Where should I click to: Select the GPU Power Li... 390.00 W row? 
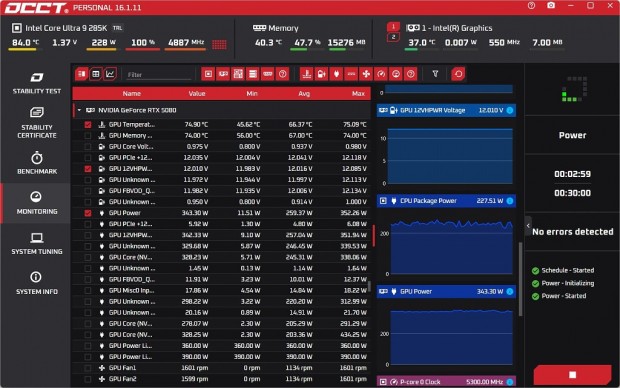click(221, 357)
